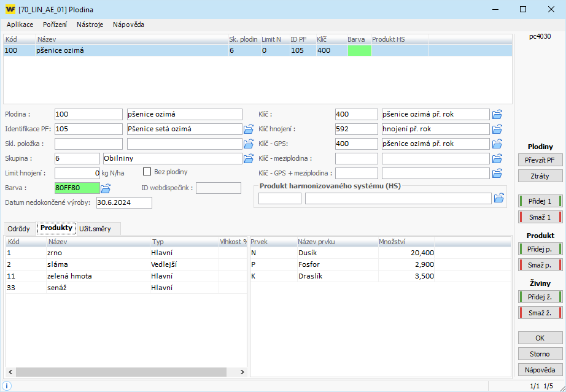Click folder icon beside Skupina Obilniny

pyautogui.click(x=249, y=159)
